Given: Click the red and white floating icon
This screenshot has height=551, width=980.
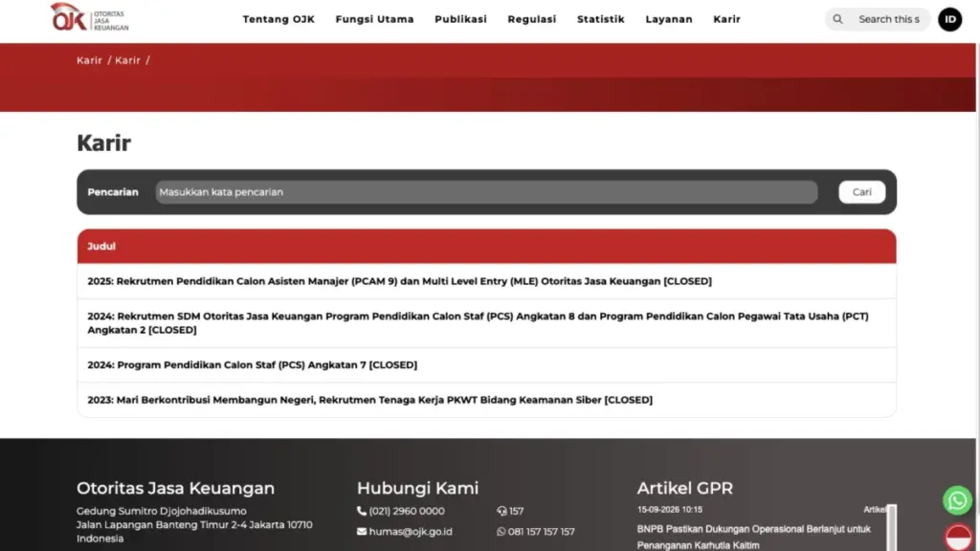Looking at the screenshot, I should coord(958,538).
